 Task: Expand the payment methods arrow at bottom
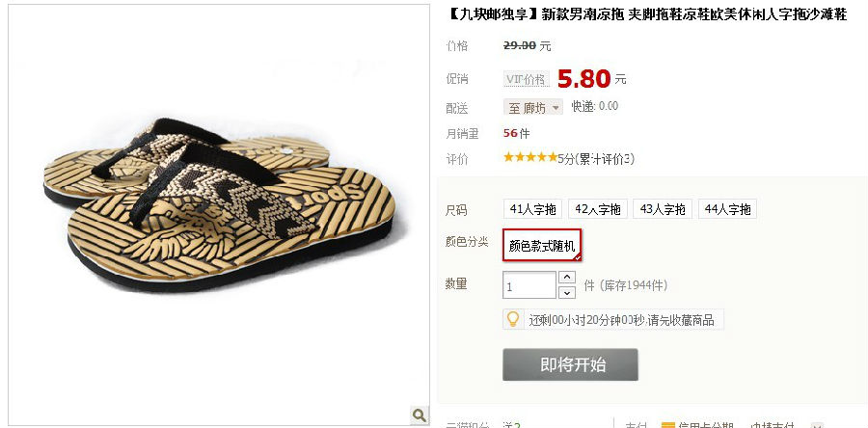point(817,425)
